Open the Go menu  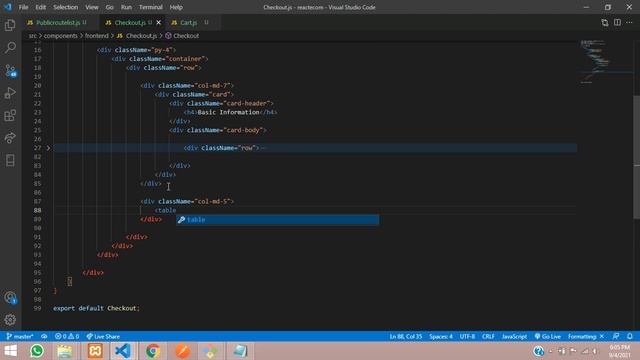pyautogui.click(x=109, y=7)
